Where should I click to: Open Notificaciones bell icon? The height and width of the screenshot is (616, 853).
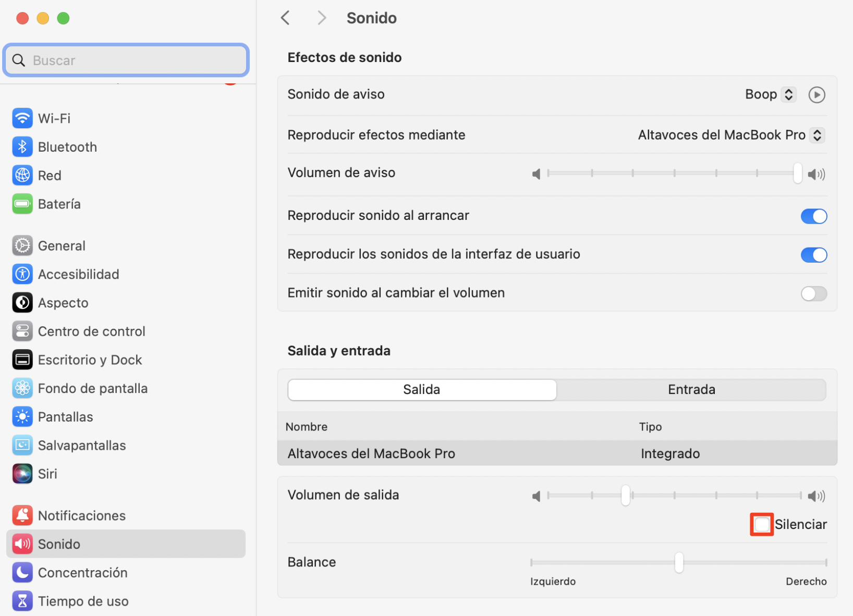click(x=22, y=515)
